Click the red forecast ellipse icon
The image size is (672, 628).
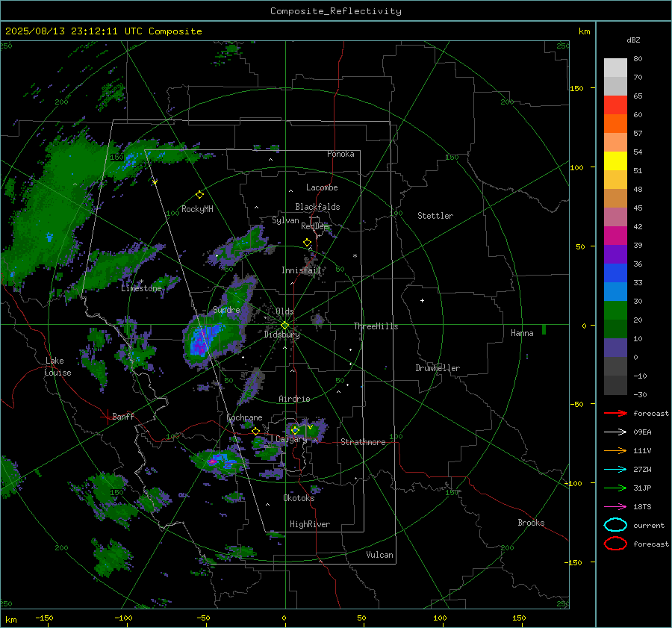pyautogui.click(x=615, y=544)
